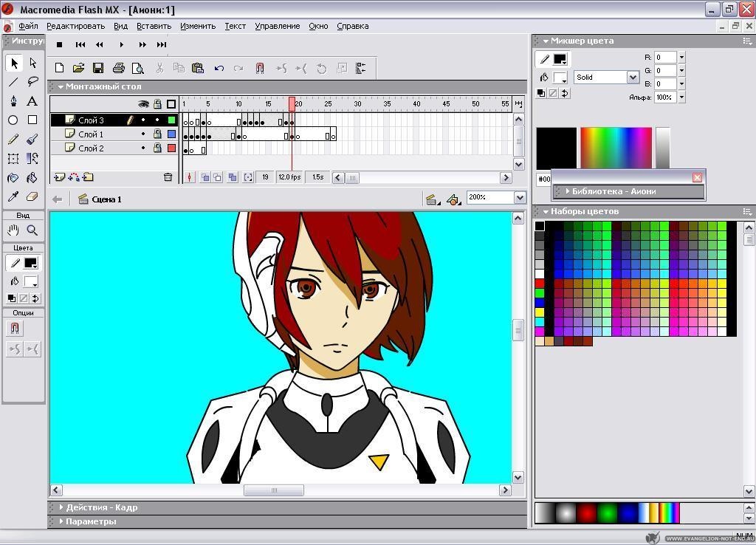Click the Undo arrow in the toolbar

pyautogui.click(x=219, y=68)
